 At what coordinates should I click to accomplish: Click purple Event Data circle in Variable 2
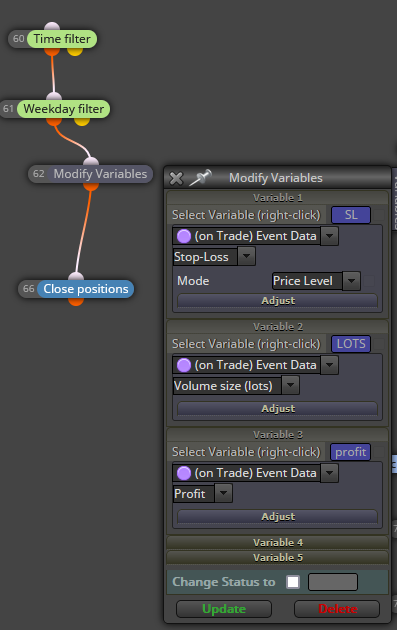click(x=184, y=365)
